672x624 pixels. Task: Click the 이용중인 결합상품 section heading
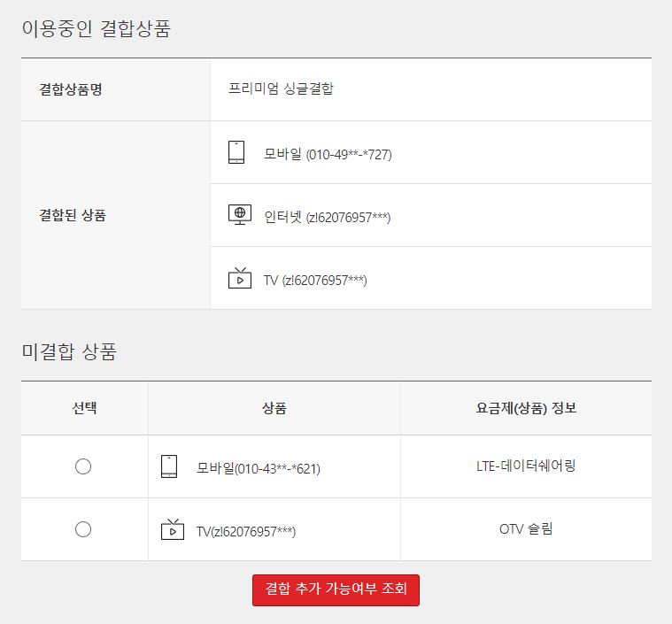96,28
